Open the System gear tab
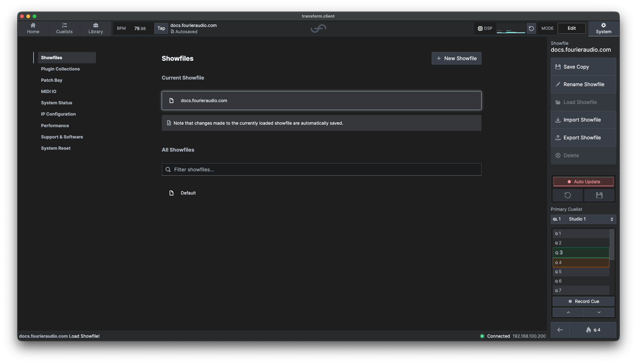This screenshot has width=637, height=364. tap(603, 29)
